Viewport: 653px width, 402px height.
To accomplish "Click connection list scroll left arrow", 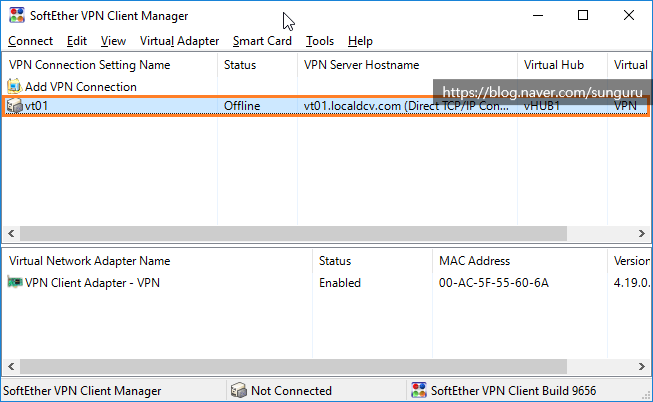I will (11, 234).
